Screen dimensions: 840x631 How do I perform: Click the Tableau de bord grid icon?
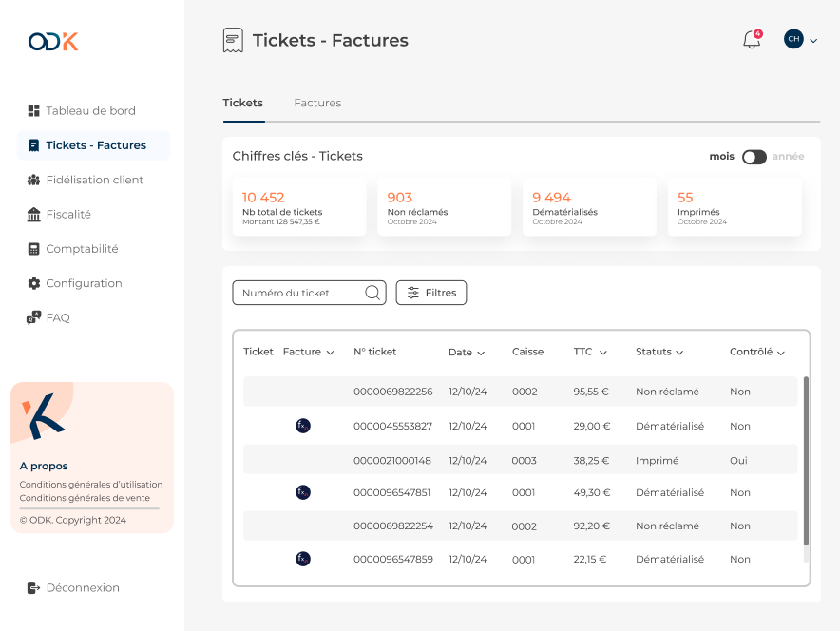coord(34,111)
